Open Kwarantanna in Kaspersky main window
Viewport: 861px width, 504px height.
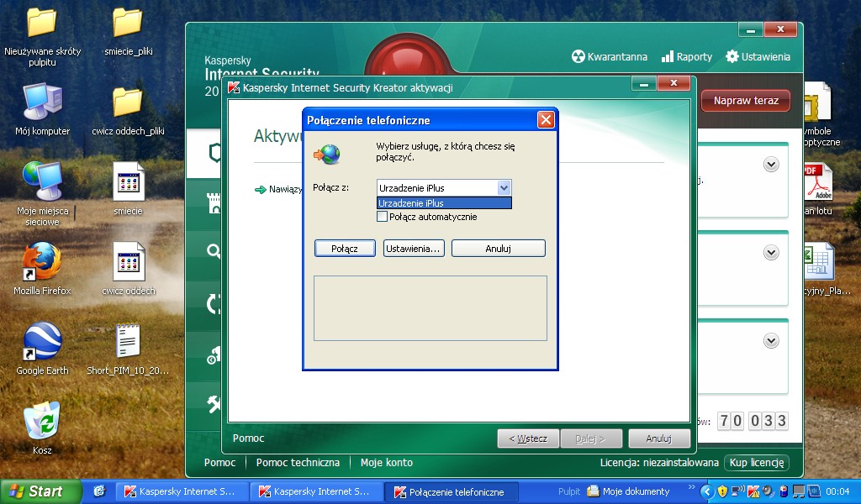click(x=610, y=56)
